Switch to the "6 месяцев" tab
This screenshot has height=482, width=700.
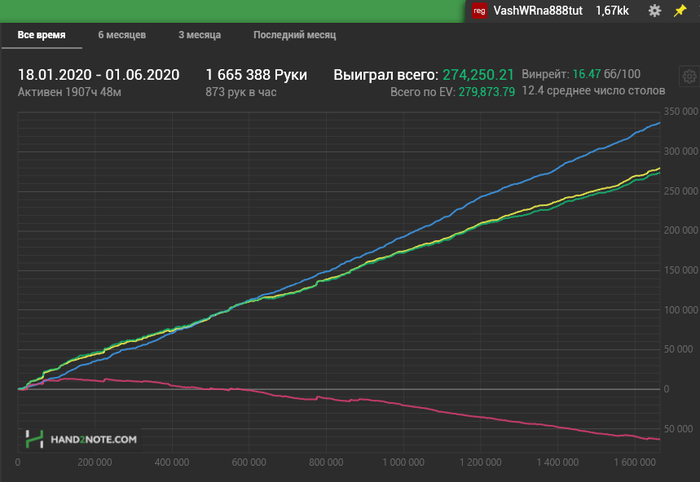click(x=122, y=35)
